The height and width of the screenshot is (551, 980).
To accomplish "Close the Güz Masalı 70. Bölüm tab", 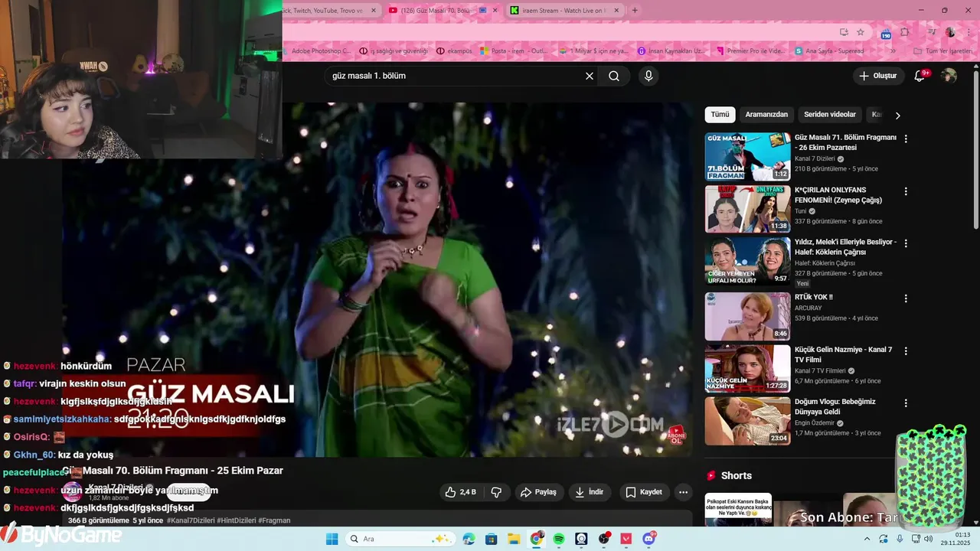I will coord(495,10).
